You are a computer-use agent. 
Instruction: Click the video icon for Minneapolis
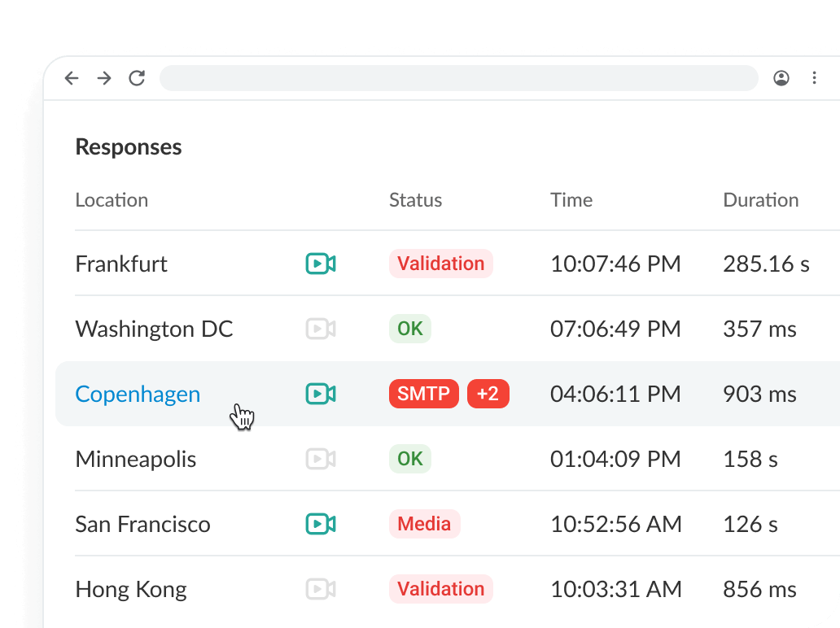(x=321, y=459)
